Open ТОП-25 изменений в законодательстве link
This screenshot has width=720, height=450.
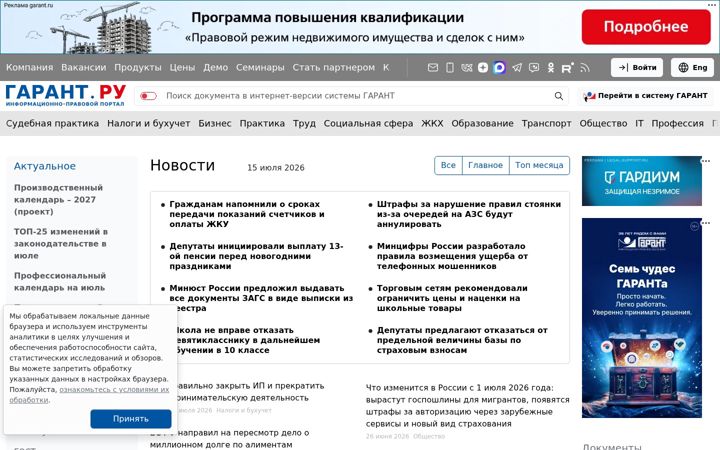(61, 243)
